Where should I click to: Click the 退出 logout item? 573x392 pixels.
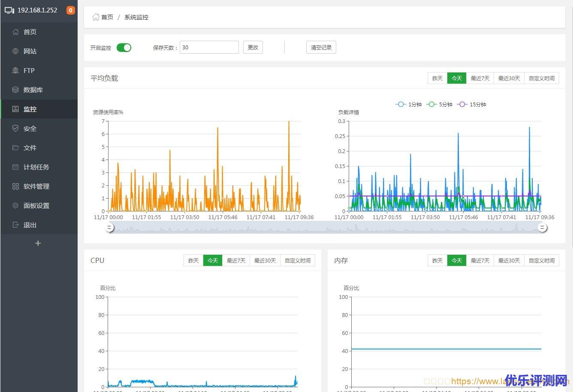click(39, 225)
